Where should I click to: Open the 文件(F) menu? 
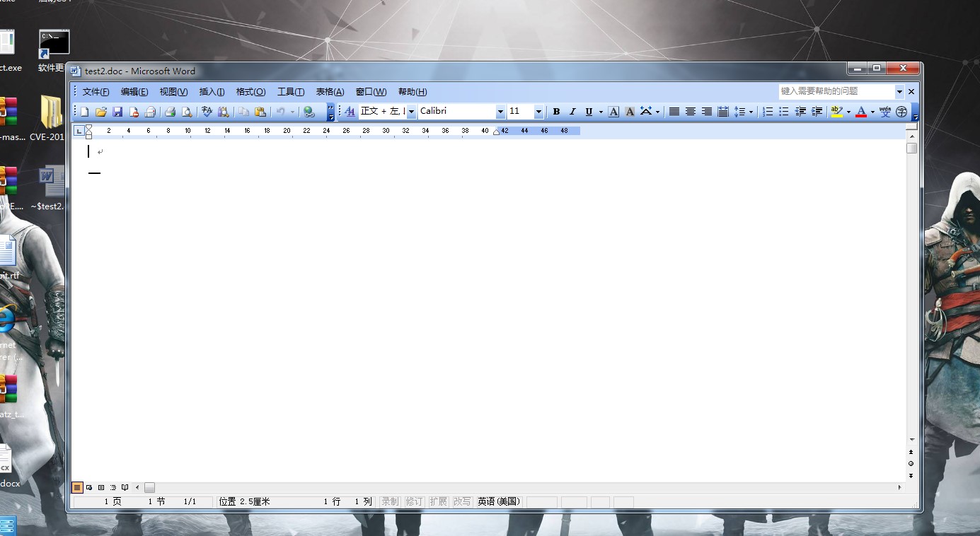[96, 92]
